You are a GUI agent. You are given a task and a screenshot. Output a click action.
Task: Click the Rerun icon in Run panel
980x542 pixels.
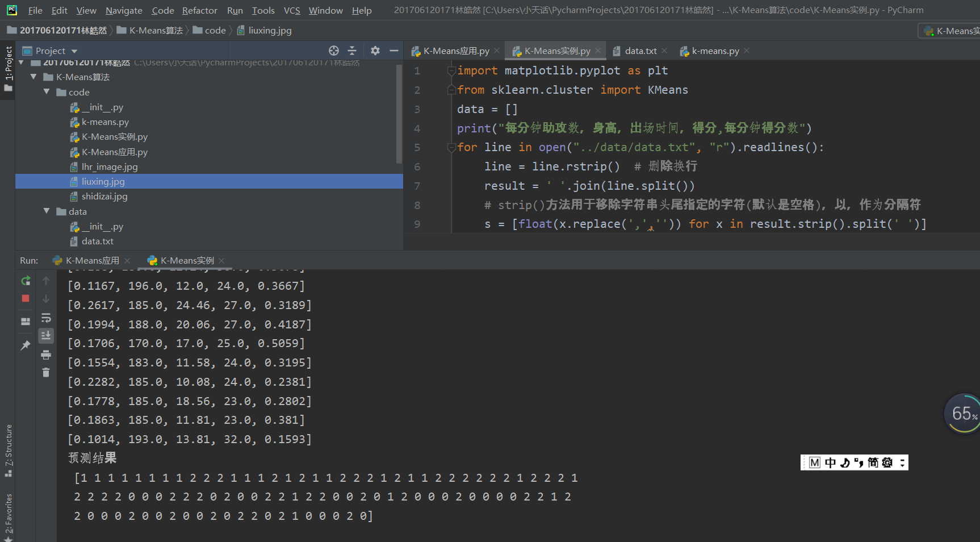pyautogui.click(x=26, y=281)
